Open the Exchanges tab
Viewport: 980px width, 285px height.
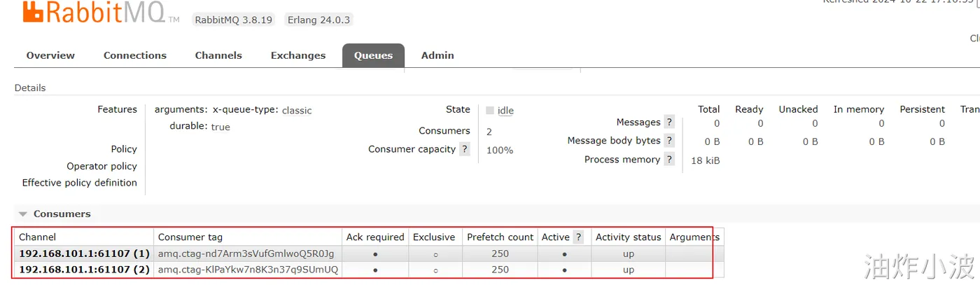pos(298,55)
